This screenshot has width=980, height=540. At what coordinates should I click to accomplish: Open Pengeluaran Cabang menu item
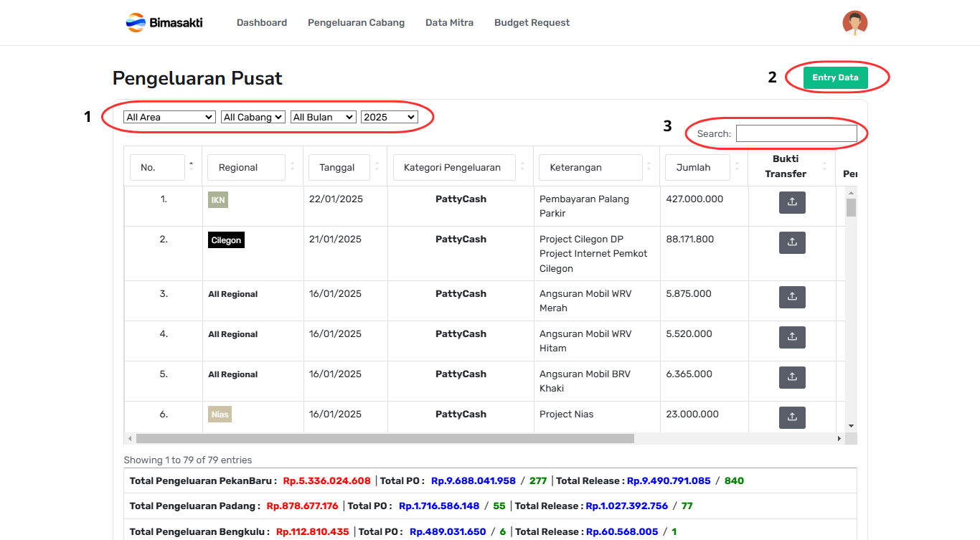click(x=356, y=23)
